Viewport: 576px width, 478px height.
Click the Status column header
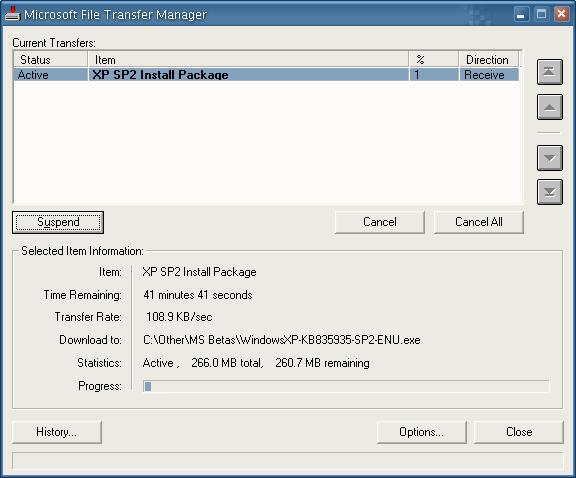51,60
